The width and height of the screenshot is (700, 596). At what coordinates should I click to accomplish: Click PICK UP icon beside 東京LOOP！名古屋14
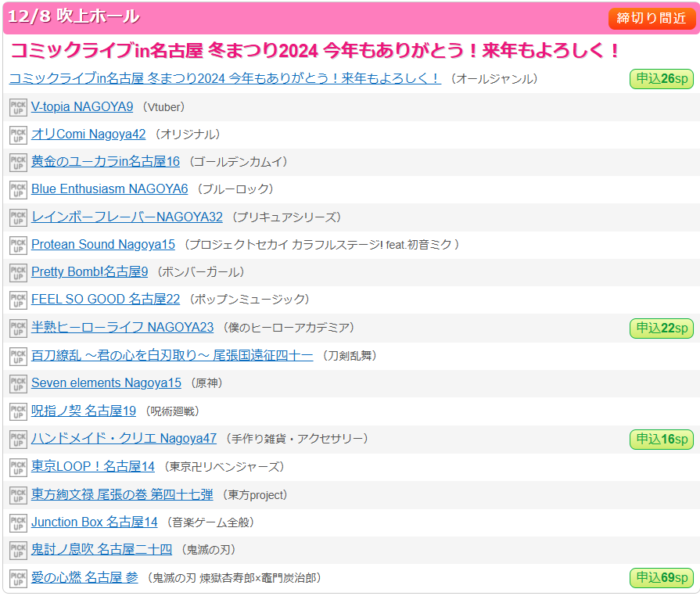click(18, 468)
